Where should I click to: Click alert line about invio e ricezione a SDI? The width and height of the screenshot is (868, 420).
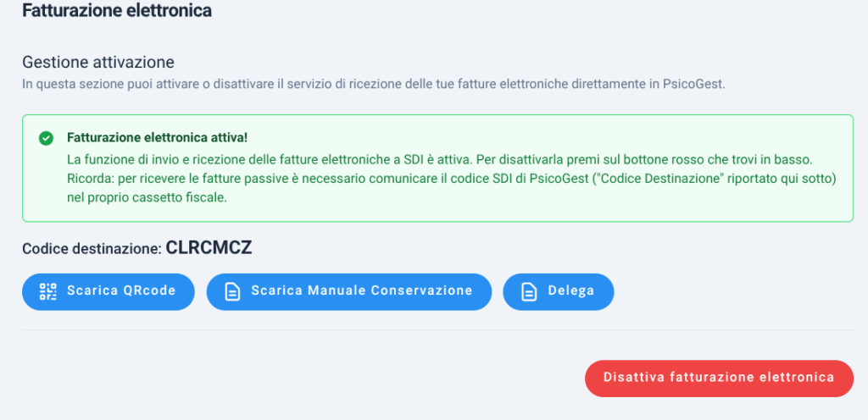tap(440, 160)
